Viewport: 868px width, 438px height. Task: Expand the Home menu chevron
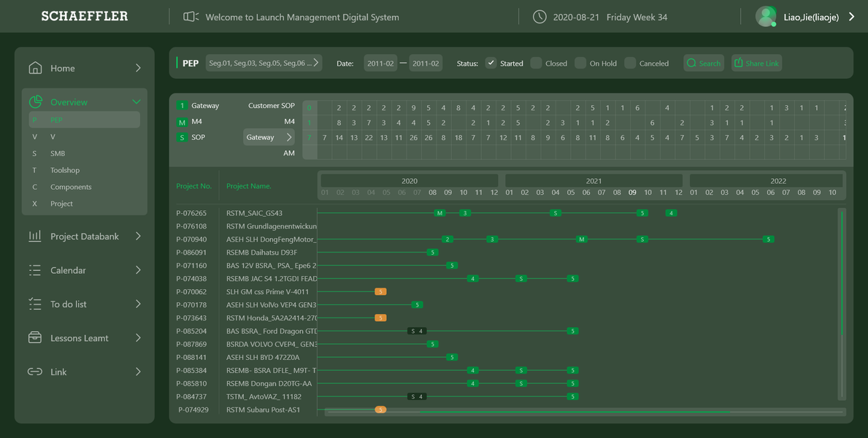pyautogui.click(x=138, y=68)
